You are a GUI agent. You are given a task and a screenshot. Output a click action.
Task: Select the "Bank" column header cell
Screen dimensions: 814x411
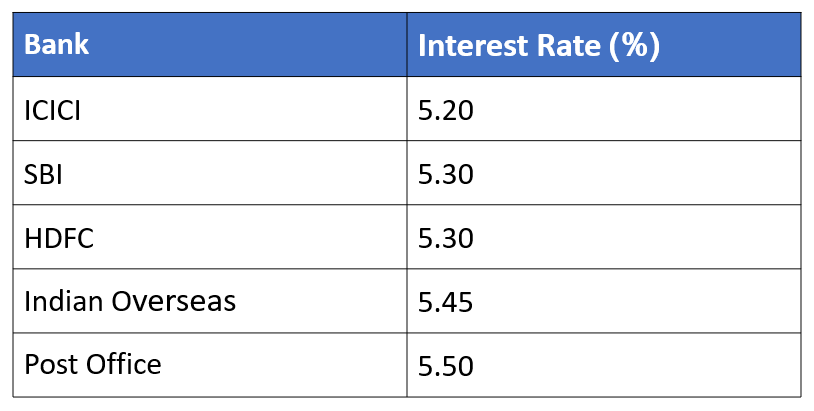coord(57,45)
